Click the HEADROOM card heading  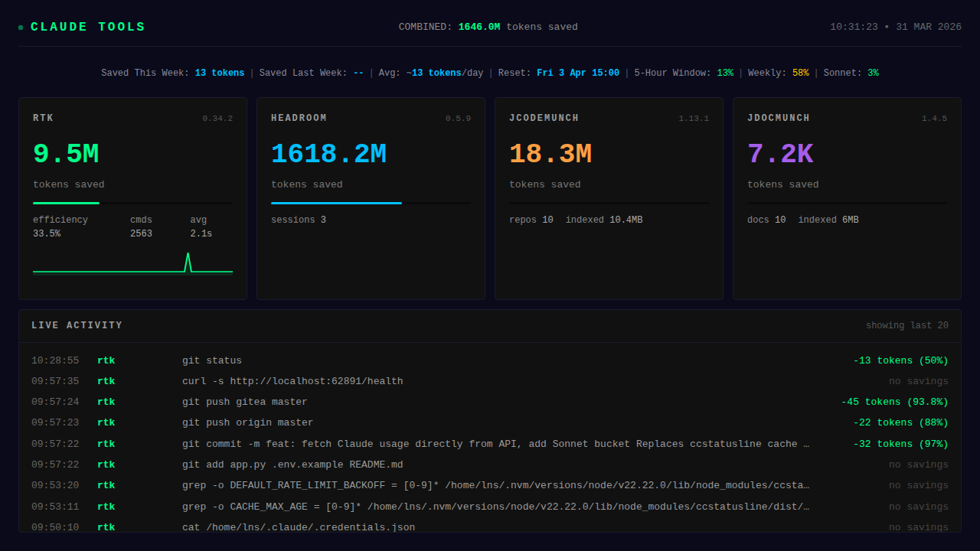pos(299,119)
